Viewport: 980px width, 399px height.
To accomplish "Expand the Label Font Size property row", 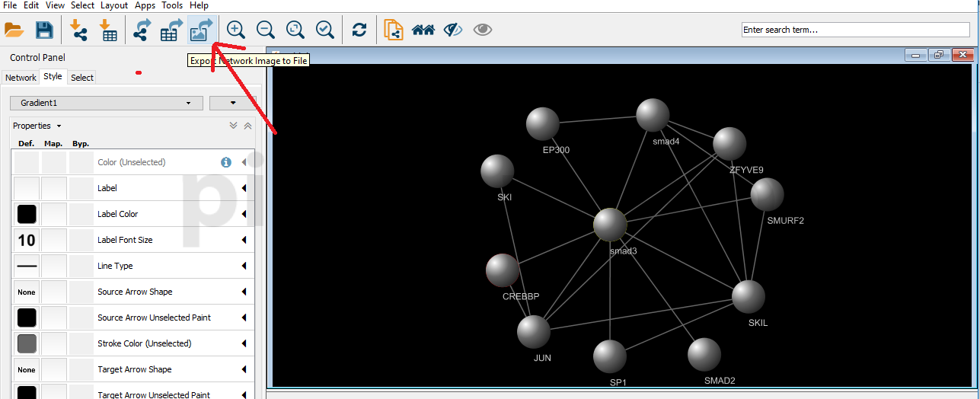I will [244, 240].
